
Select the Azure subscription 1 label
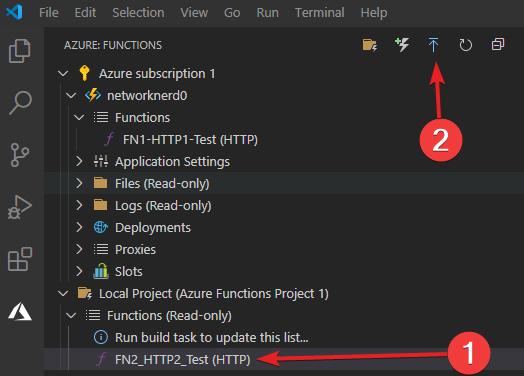157,74
